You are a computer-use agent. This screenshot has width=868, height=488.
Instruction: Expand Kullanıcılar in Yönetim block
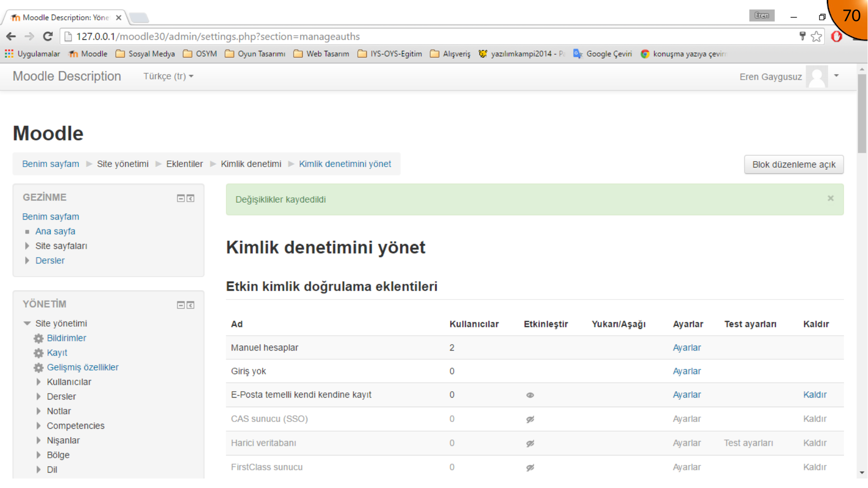tap(38, 382)
